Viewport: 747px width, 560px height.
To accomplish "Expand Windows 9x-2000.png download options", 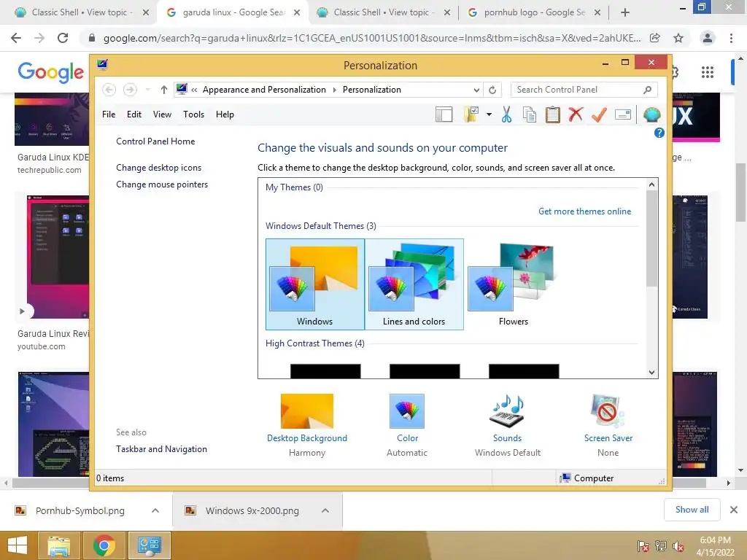I will [325, 510].
